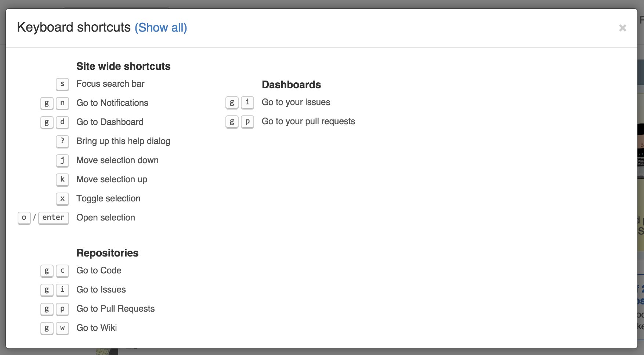The image size is (644, 355).
Task: Click the 'Move selection down' text
Action: [x=117, y=160]
